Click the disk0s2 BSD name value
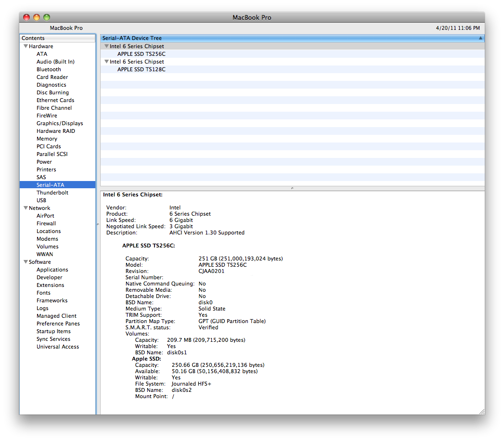Viewport: 504px width, 441px height. click(181, 390)
